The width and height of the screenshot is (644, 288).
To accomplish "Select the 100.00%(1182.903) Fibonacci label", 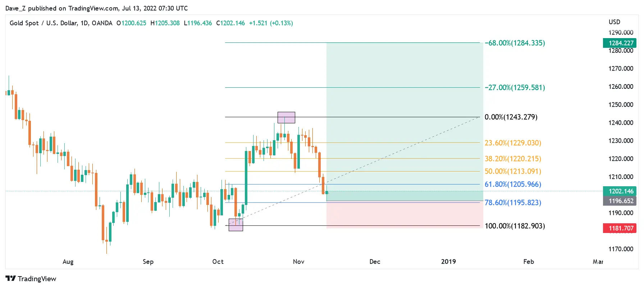I will click(x=515, y=226).
